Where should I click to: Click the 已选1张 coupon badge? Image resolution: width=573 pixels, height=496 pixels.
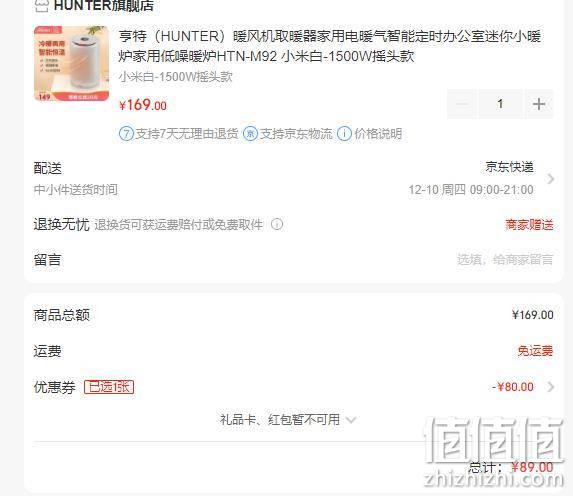coord(109,387)
